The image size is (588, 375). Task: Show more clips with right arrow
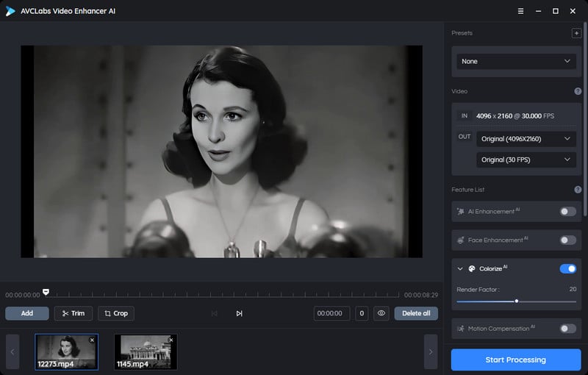point(431,351)
